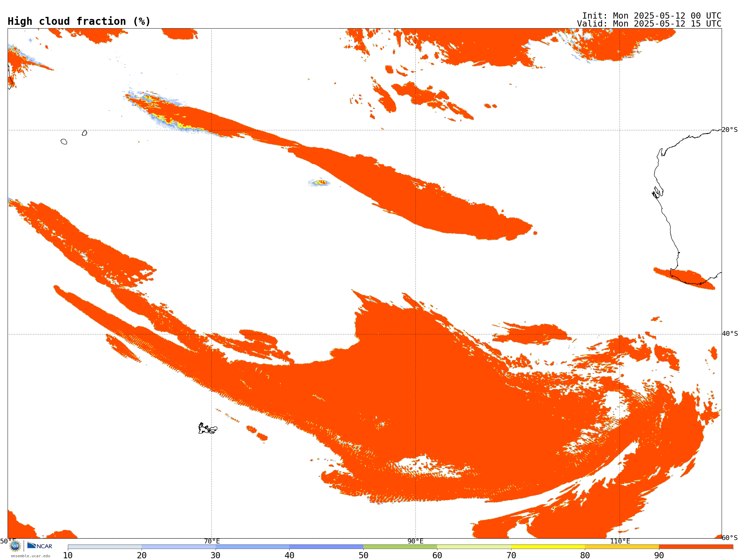Click the ensemble.ucar.edu text
This screenshot has width=744, height=560.
[x=31, y=556]
